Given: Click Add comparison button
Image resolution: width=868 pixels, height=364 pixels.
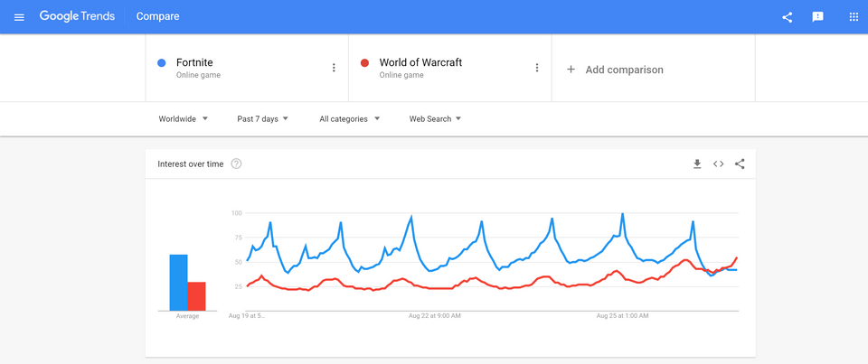Looking at the screenshot, I should coord(615,70).
